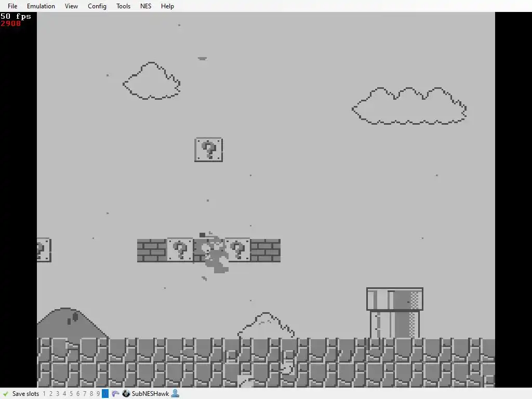
Task: Open the Config menu
Action: coord(97,6)
